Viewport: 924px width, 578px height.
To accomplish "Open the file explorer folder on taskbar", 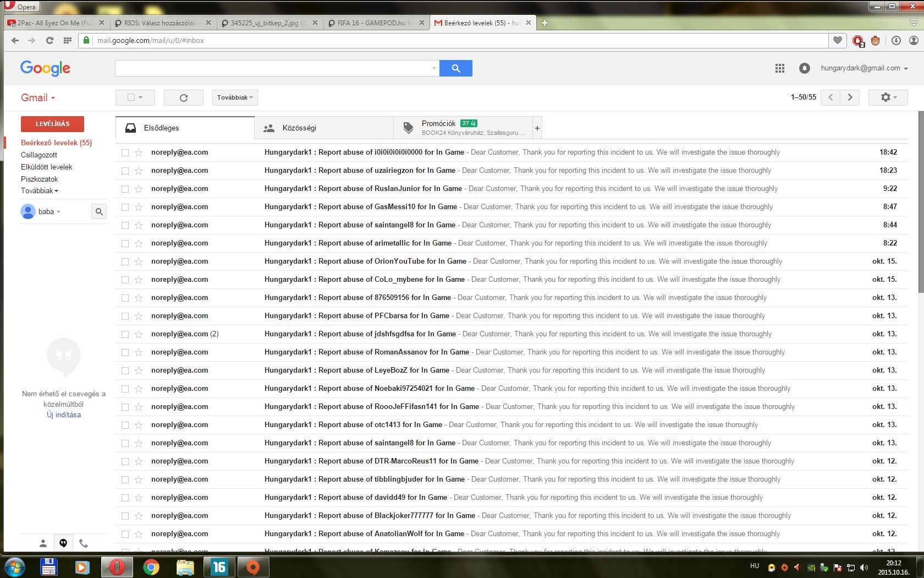I will click(185, 567).
